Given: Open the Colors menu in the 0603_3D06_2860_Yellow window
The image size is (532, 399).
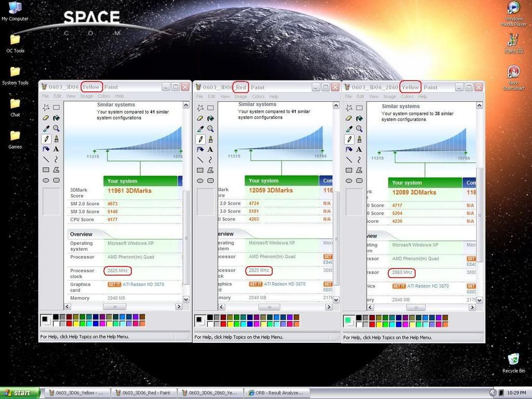Looking at the screenshot, I should pyautogui.click(x=407, y=96).
